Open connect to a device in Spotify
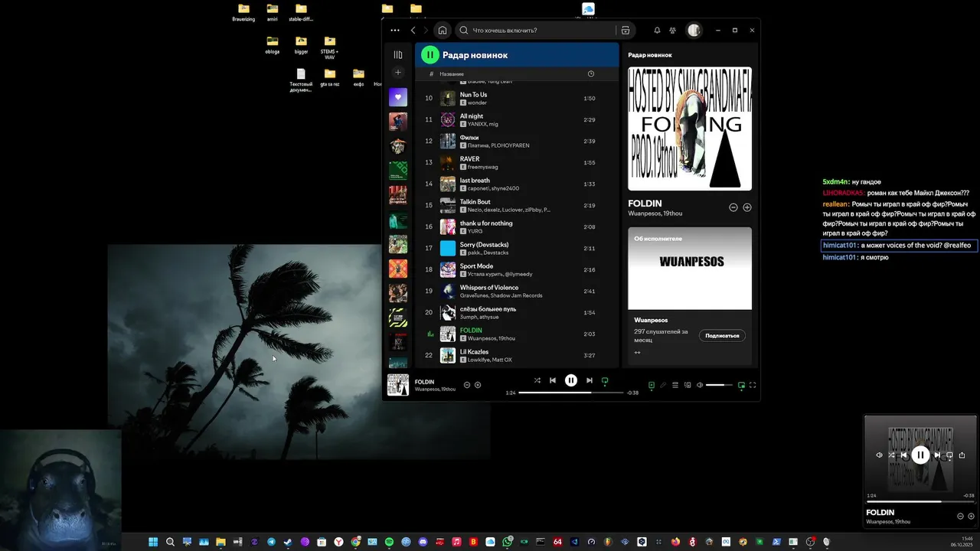 coord(688,385)
